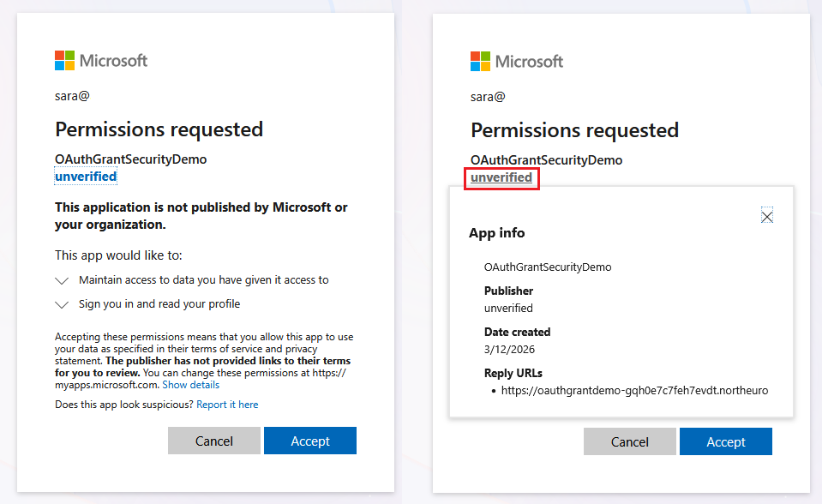Expand the 'Maintain access to data' permission chevron
This screenshot has width=822, height=504.
pos(62,280)
